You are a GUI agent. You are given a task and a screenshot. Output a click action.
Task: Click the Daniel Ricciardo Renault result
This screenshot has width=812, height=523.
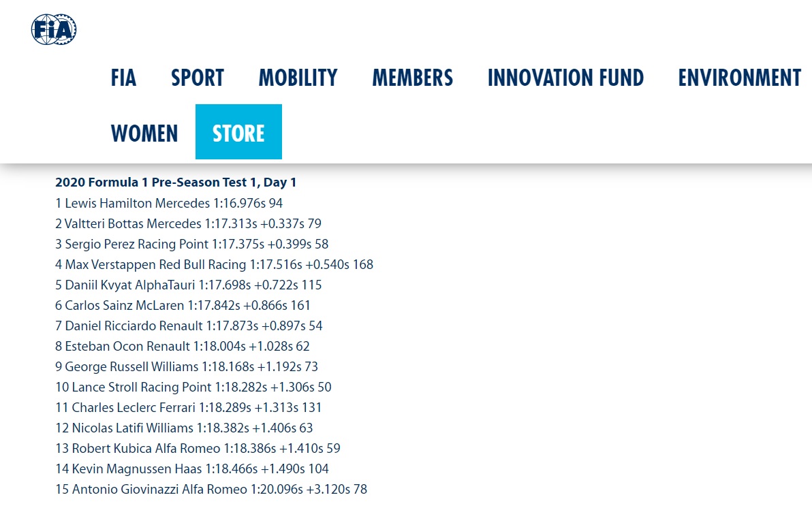click(x=189, y=326)
